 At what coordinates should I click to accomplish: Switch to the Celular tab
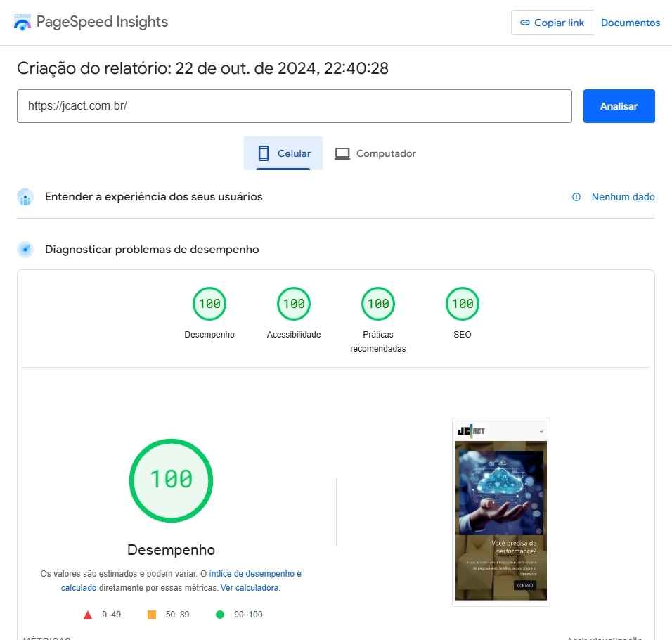[x=283, y=153]
